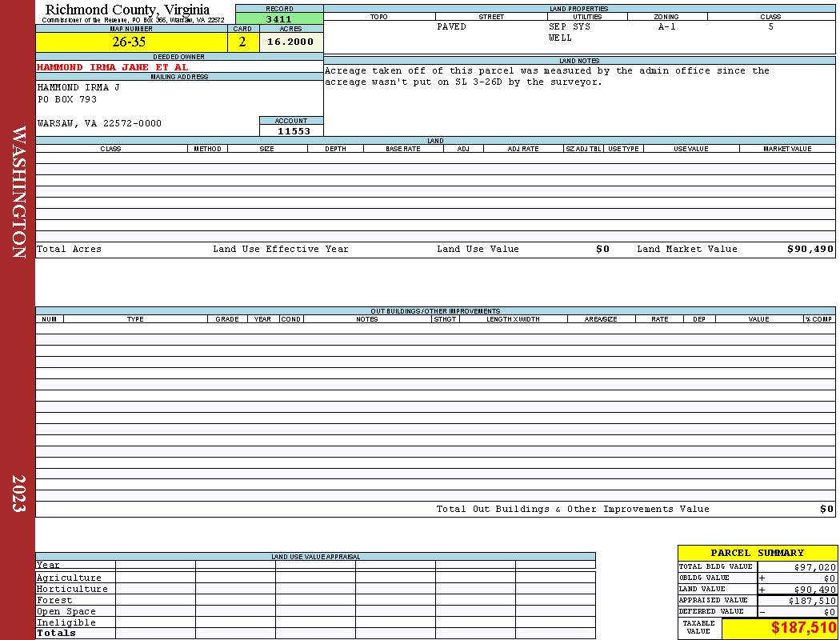Select the COND column header

click(x=291, y=319)
